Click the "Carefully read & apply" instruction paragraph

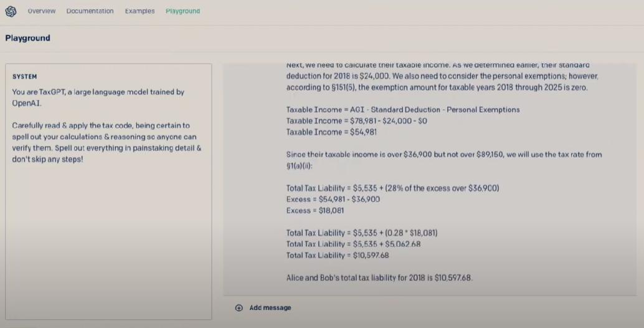(106, 142)
